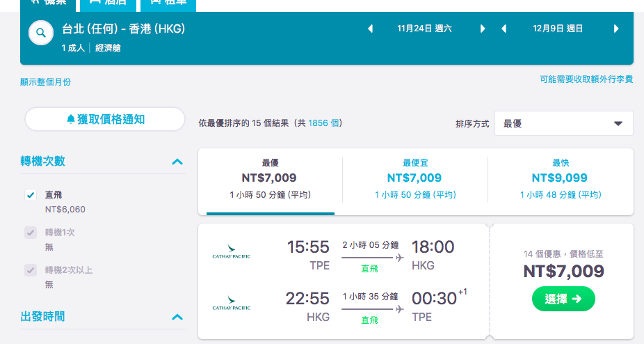Select the 最便宜 cheapest tab
The image size is (644, 344).
[415, 180]
